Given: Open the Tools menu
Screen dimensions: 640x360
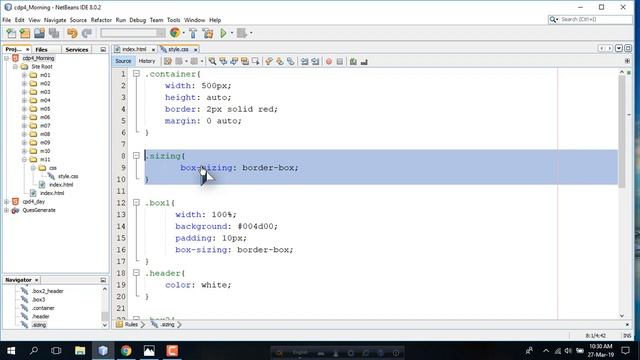Looking at the screenshot, I should pos(173,20).
